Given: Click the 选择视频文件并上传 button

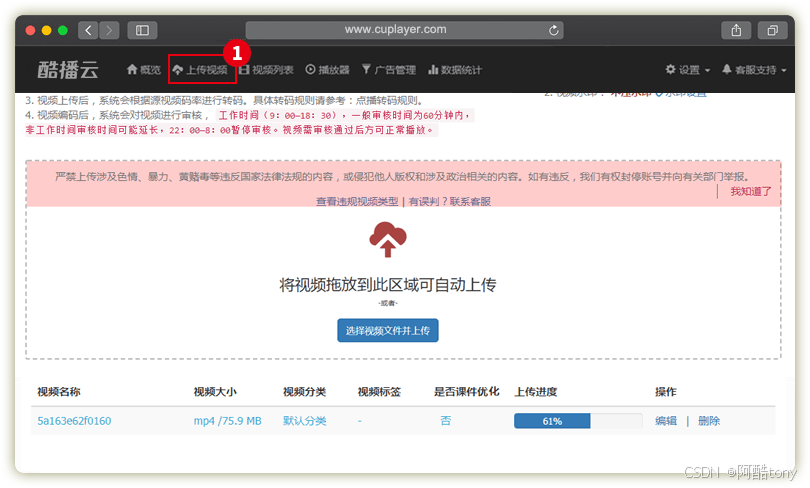Looking at the screenshot, I should click(388, 330).
